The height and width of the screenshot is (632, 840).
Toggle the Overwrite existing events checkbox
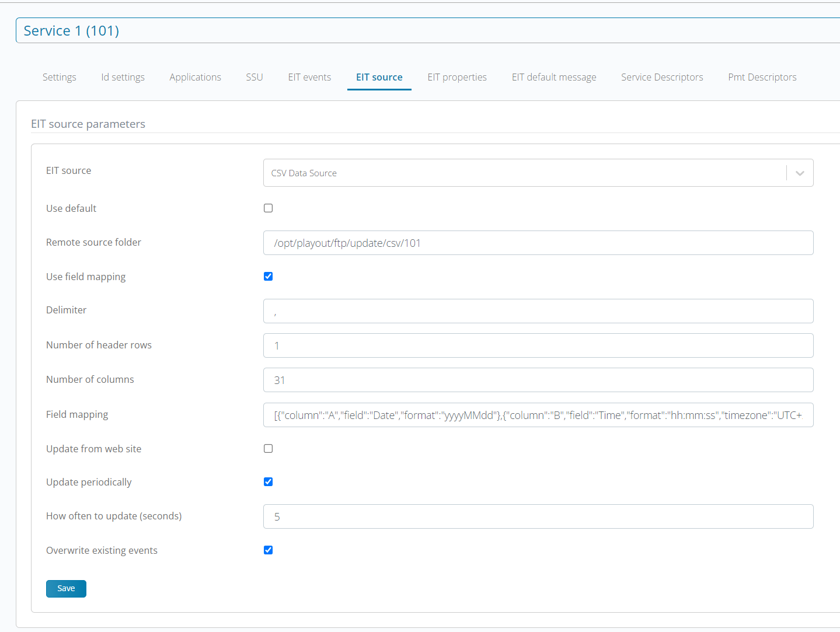click(x=269, y=550)
